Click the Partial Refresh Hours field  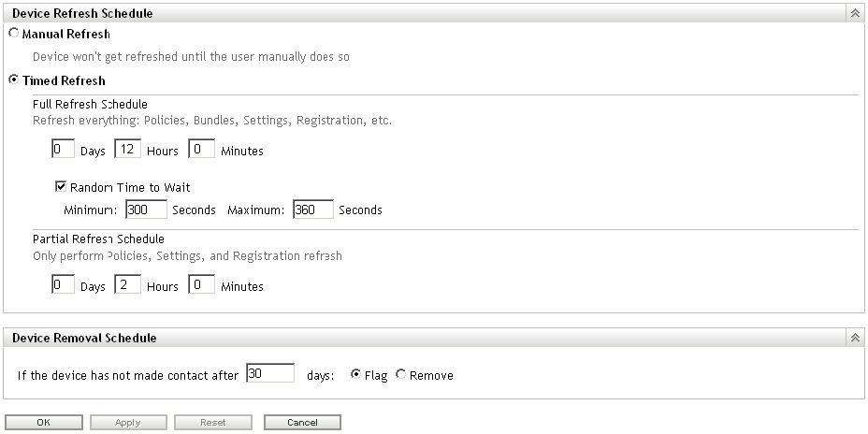[128, 284]
